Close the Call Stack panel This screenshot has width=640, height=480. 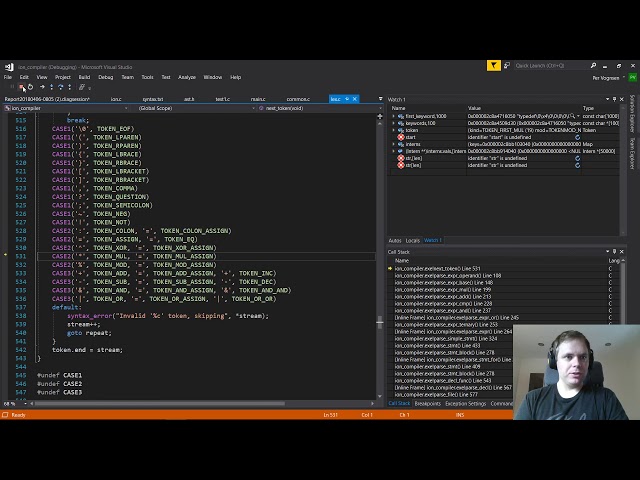[x=622, y=252]
